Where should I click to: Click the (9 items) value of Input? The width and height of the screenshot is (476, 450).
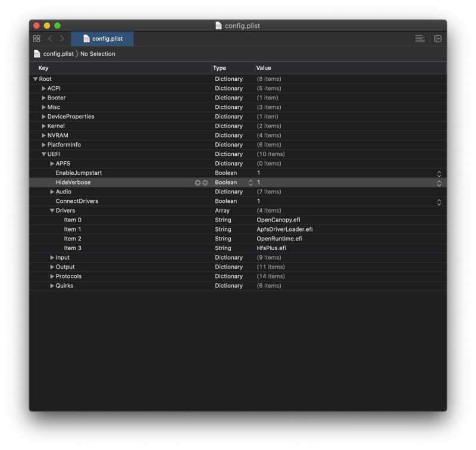click(269, 258)
